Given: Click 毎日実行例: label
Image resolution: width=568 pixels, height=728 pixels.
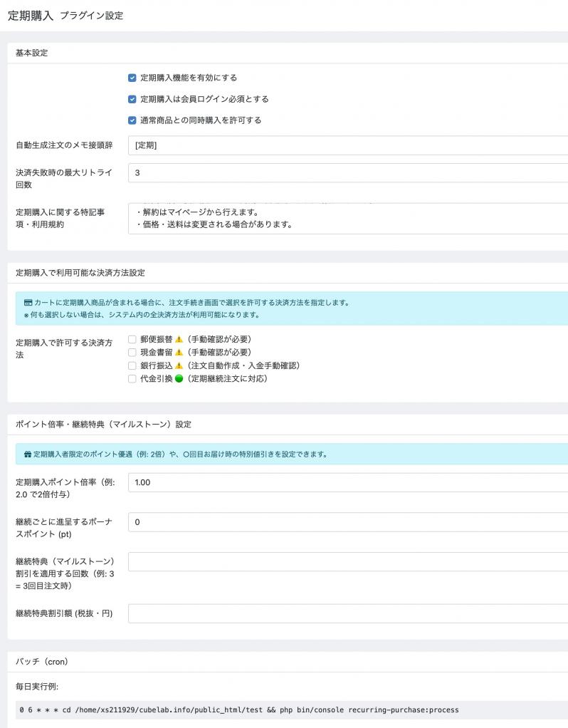Looking at the screenshot, I should [37, 687].
